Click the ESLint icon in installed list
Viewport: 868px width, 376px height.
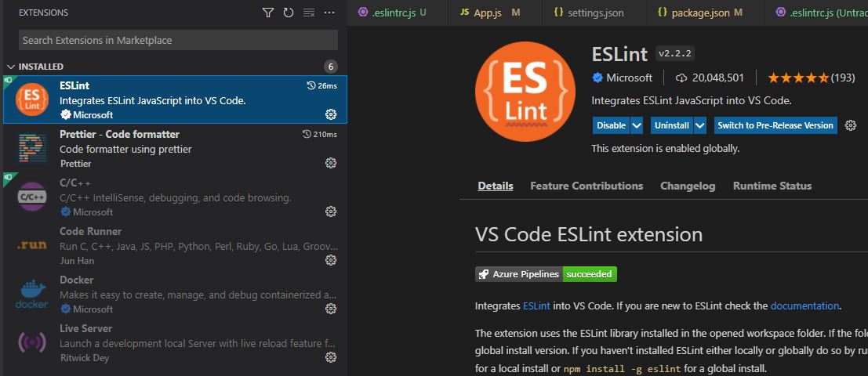[32, 99]
